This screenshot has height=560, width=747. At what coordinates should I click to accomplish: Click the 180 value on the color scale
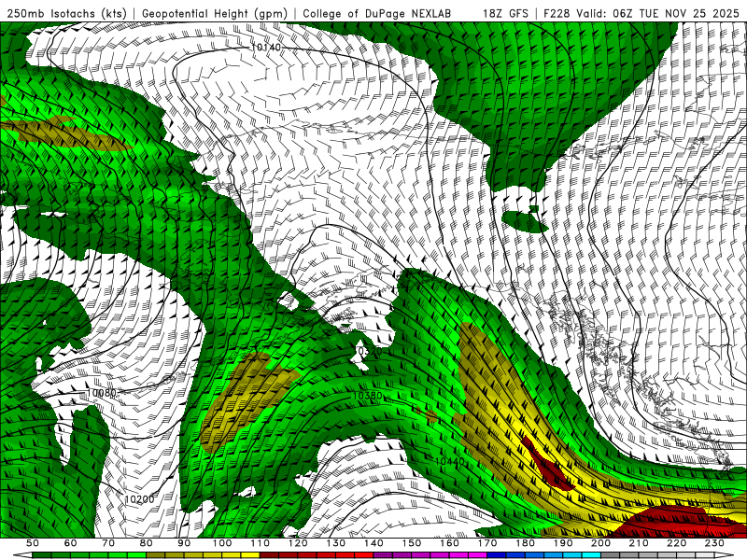click(525, 543)
